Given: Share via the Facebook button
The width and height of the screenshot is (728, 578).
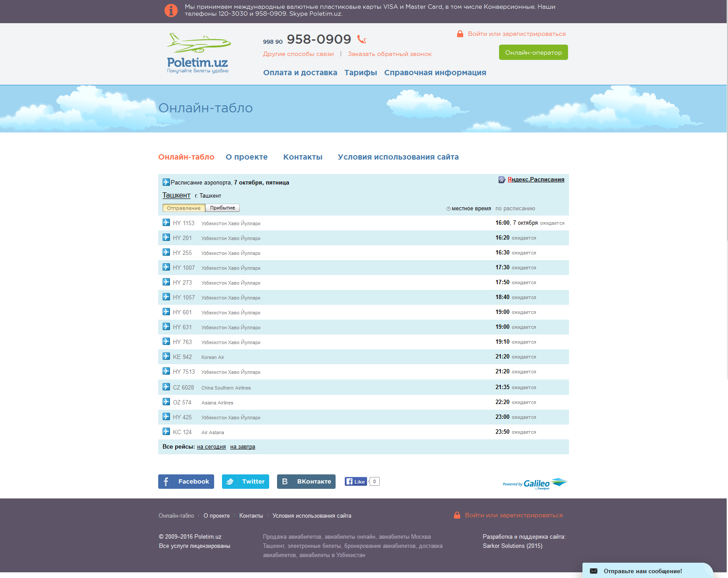Looking at the screenshot, I should click(186, 481).
